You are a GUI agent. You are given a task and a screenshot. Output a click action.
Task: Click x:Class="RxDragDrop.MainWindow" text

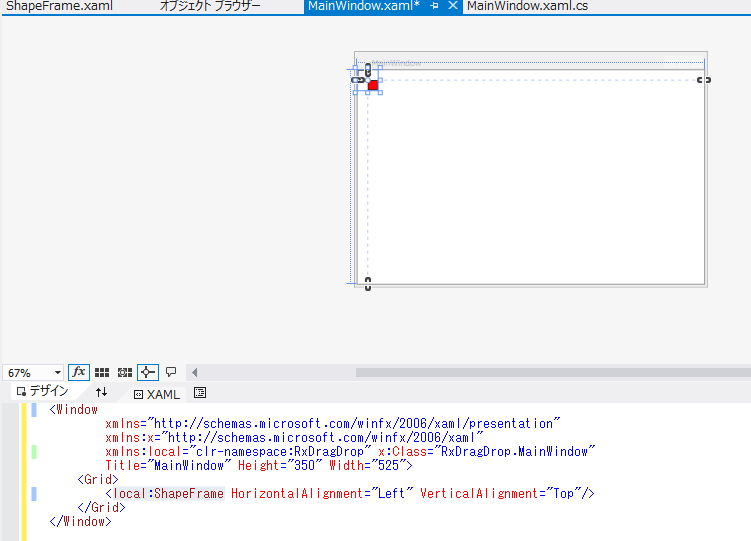point(487,451)
